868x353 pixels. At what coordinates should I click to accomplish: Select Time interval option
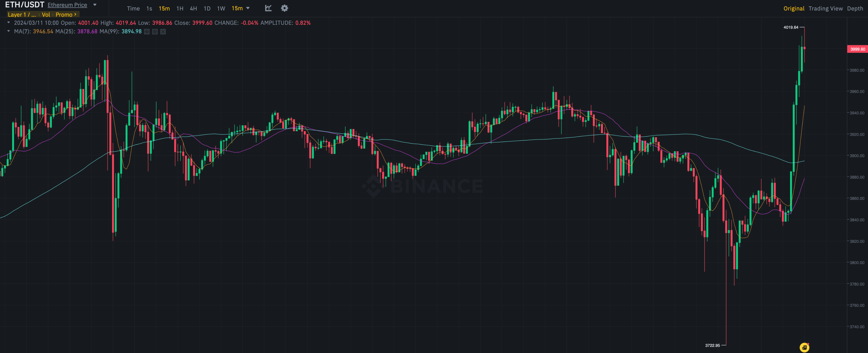133,8
